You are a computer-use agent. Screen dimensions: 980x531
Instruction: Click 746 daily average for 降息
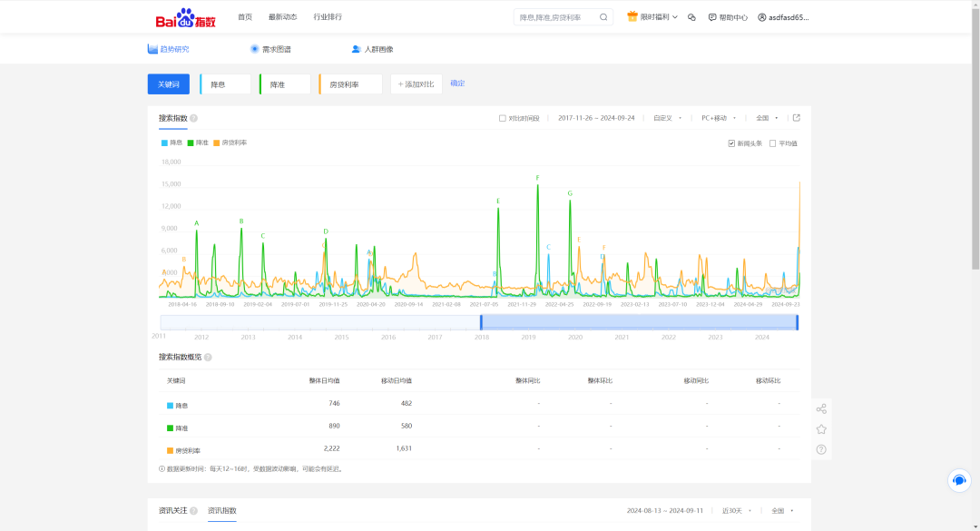click(334, 403)
